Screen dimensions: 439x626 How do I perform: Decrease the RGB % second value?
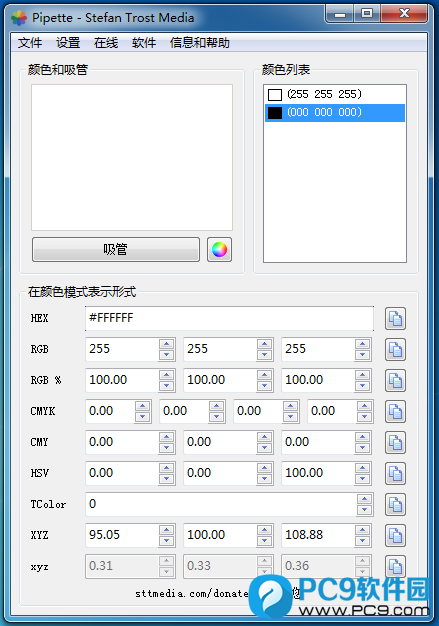point(264,386)
